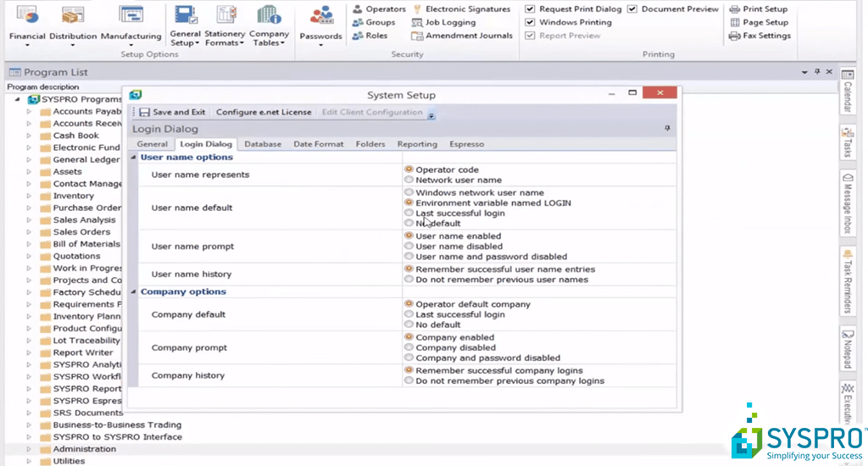Viewport: 868px width, 466px height.
Task: Select the Assets tree item
Action: [x=67, y=171]
